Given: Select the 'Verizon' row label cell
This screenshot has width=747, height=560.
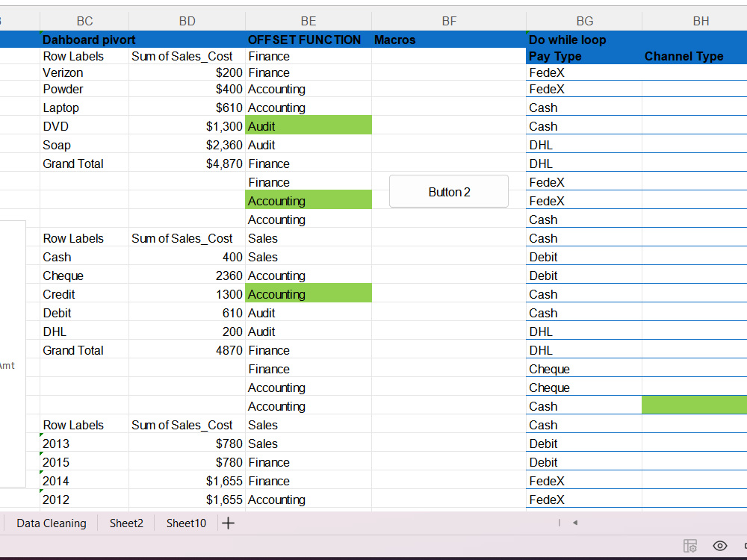Looking at the screenshot, I should [x=84, y=72].
